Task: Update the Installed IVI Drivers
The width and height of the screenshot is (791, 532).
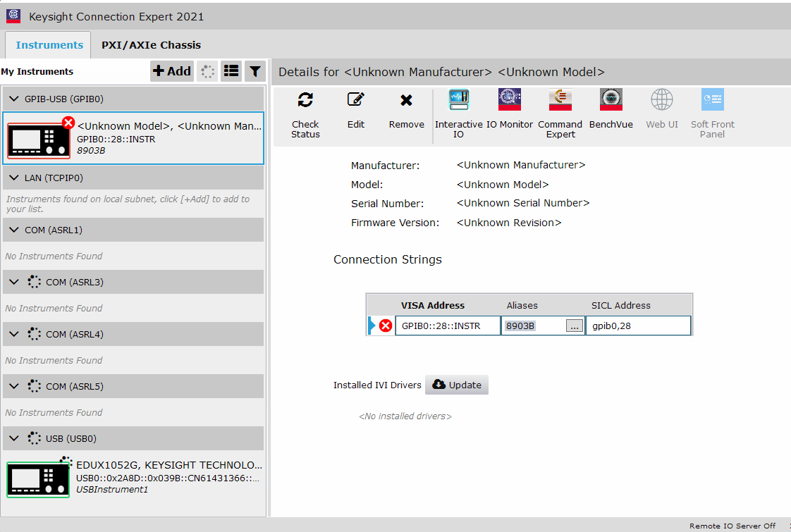Action: point(457,385)
